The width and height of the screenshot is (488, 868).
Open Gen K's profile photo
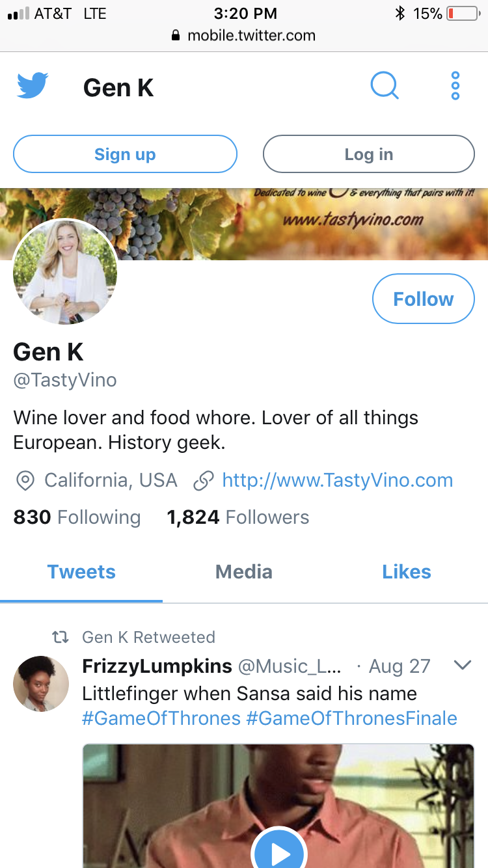tap(65, 272)
